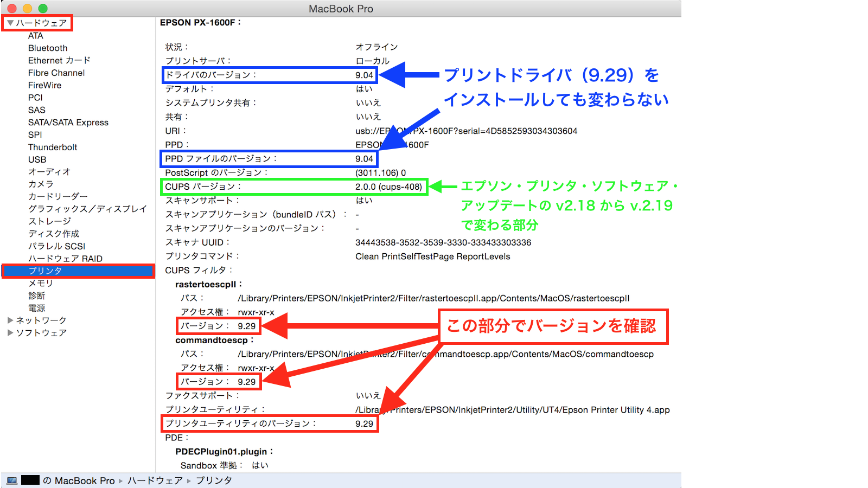Select 電源 in the sidebar

click(37, 309)
